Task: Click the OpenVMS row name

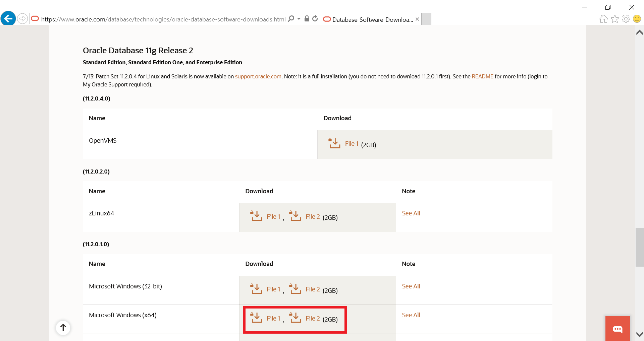Action: point(103,140)
